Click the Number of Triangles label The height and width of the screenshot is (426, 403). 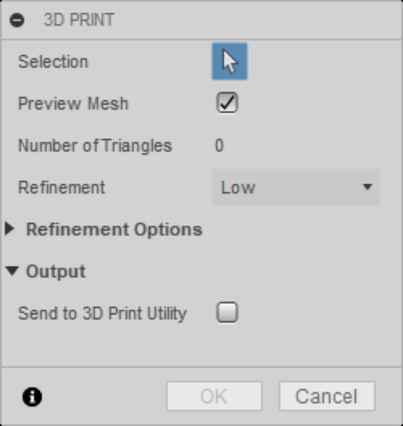(95, 146)
